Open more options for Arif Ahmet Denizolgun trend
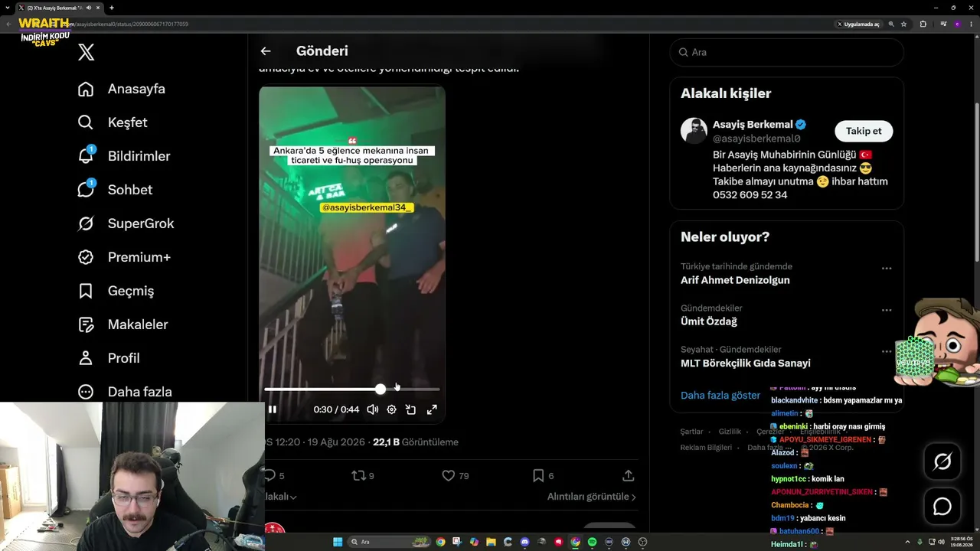The image size is (980, 551). (887, 269)
